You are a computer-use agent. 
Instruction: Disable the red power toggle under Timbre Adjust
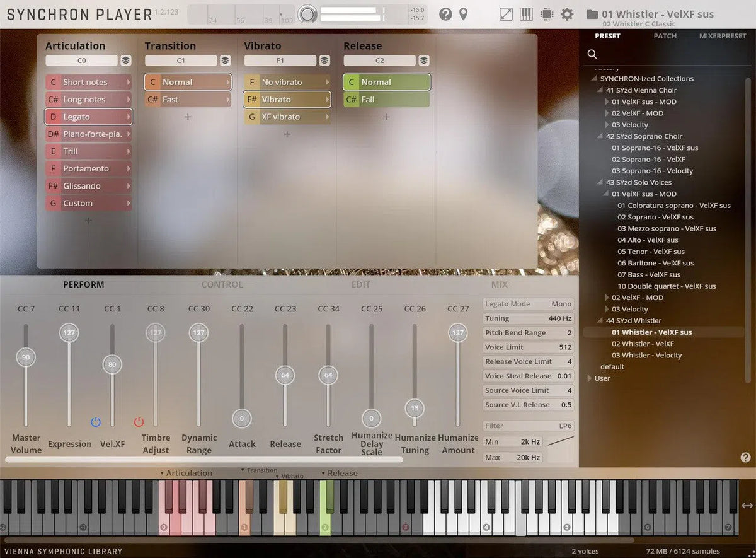139,421
